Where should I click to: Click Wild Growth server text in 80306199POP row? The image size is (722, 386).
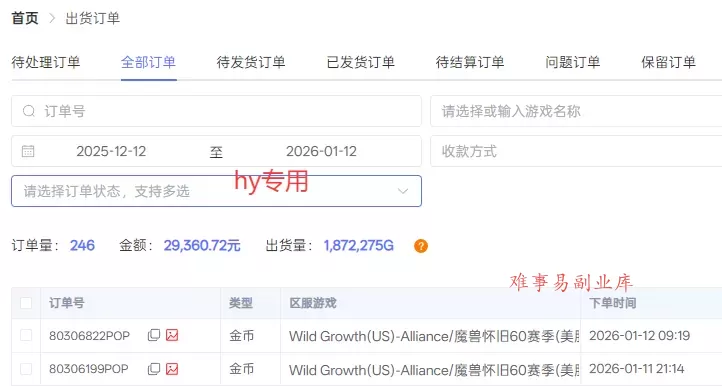pos(434,370)
